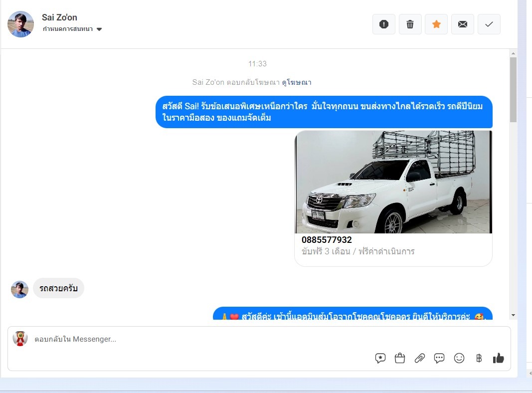Open Sai Zo'on's profile picture in header
Viewport: 532px width, 393px height.
click(x=21, y=24)
